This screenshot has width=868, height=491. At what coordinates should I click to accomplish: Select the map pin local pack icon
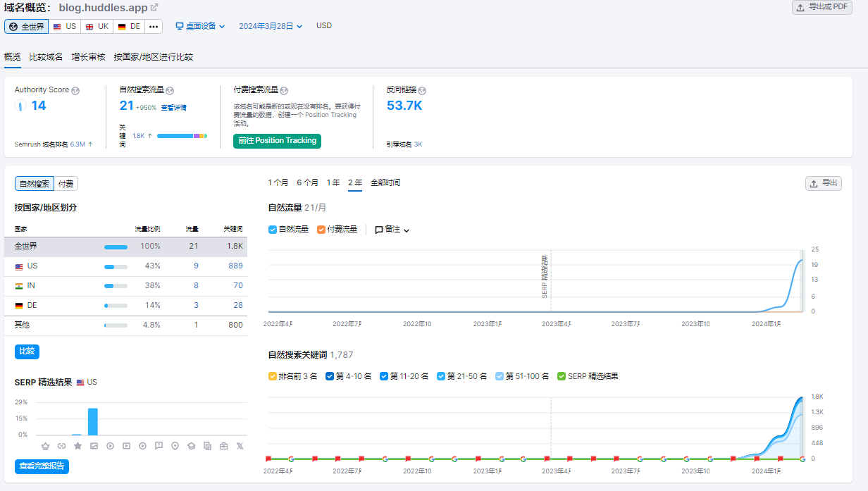pyautogui.click(x=175, y=446)
